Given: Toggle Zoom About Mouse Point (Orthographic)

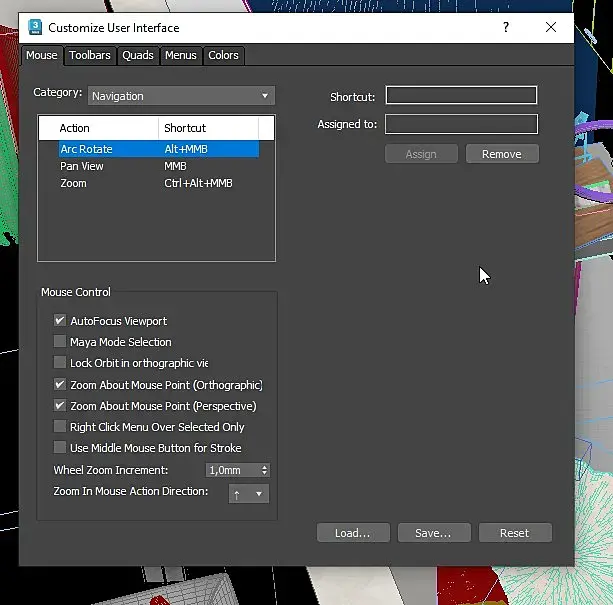Looking at the screenshot, I should click(60, 385).
